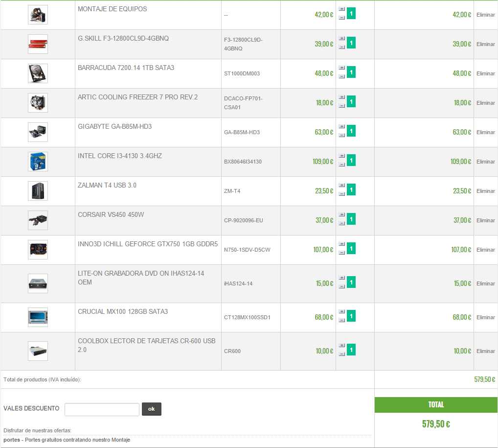Open the ARTIC COOLING cooler thumbnail

tap(38, 103)
